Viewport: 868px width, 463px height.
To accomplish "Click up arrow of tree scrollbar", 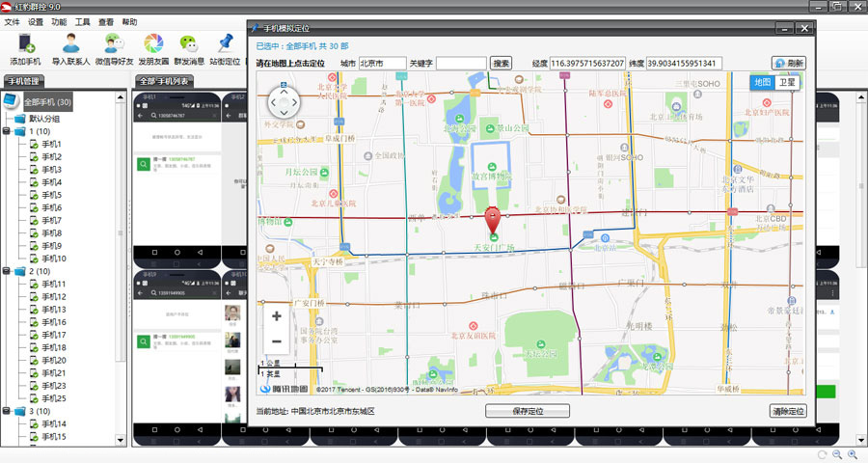I will [121, 97].
